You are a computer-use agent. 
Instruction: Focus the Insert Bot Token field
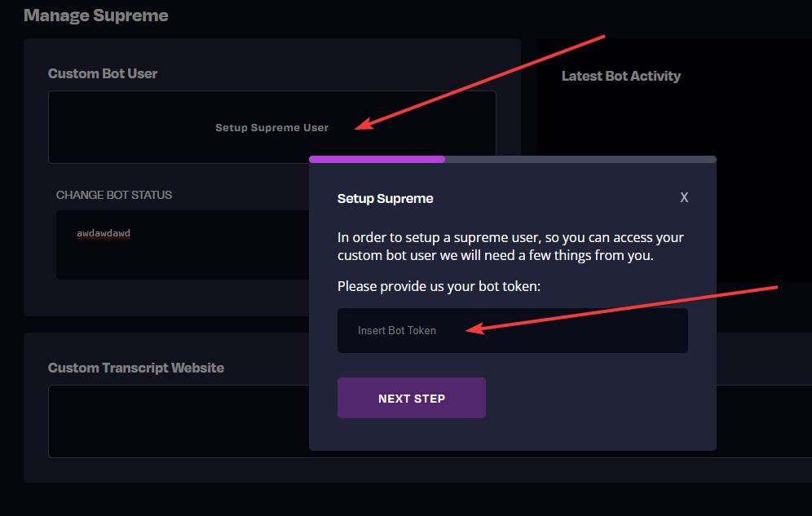(x=512, y=331)
